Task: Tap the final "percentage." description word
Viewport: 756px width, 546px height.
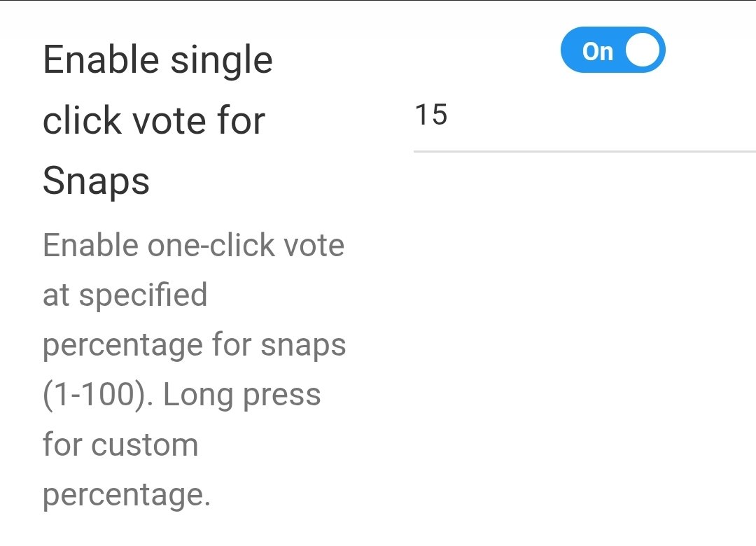Action: (x=127, y=495)
